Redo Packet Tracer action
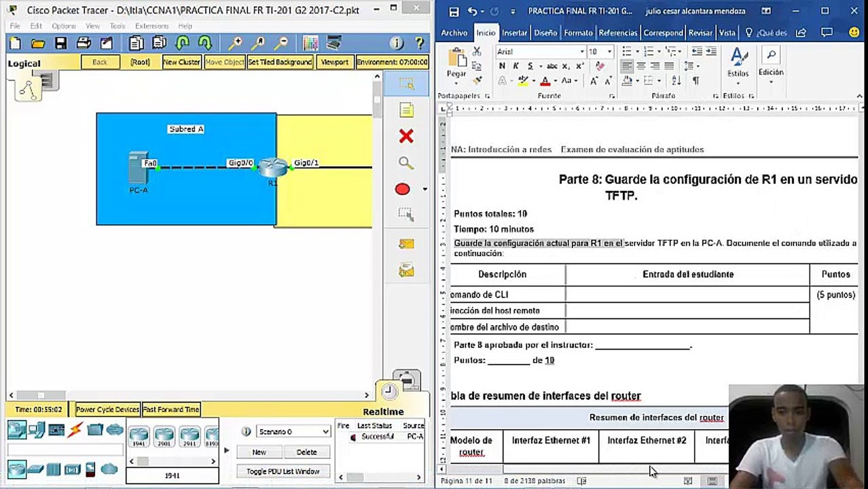 coord(205,43)
